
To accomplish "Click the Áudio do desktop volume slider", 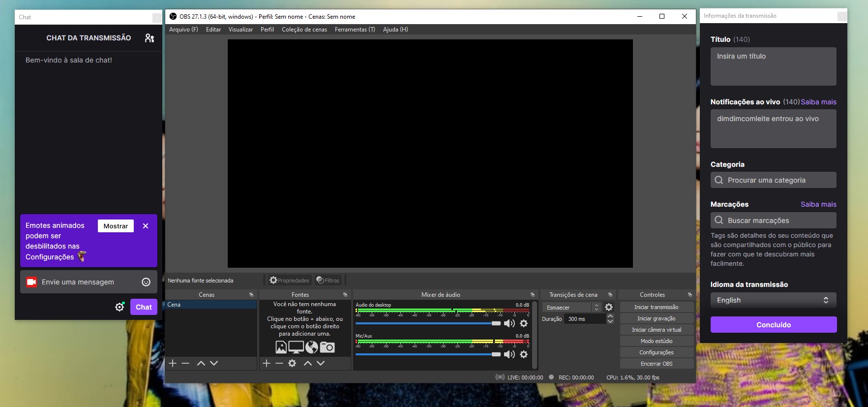I will (x=428, y=323).
